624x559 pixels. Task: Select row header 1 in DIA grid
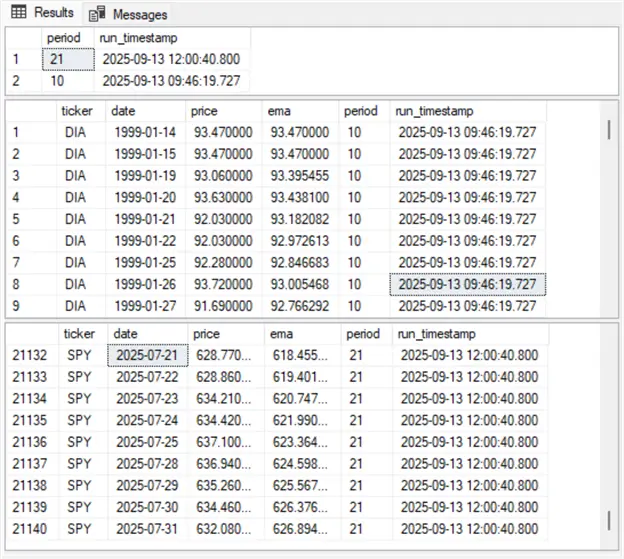click(x=31, y=132)
